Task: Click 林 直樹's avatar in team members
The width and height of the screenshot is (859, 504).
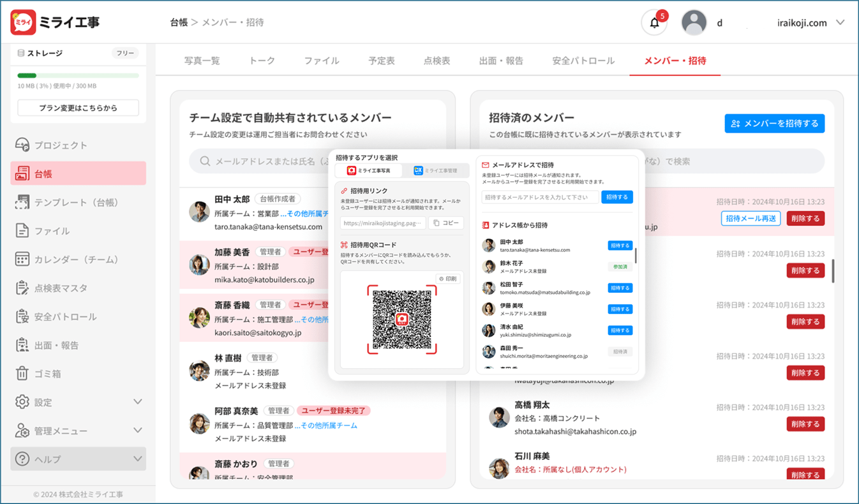Action: pyautogui.click(x=200, y=371)
